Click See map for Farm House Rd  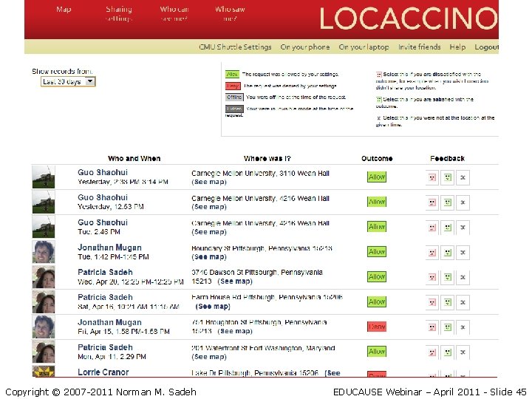pyautogui.click(x=213, y=307)
